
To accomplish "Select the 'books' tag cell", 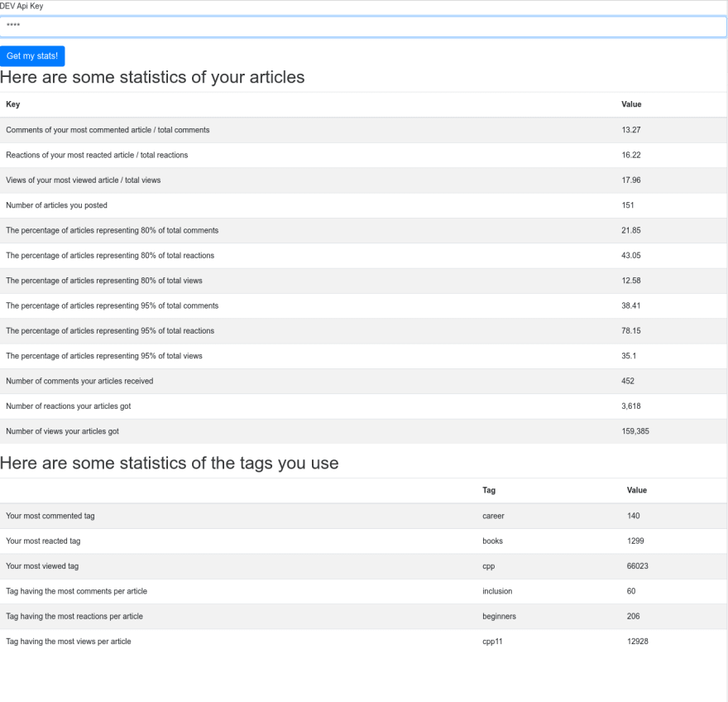I will click(x=492, y=541).
